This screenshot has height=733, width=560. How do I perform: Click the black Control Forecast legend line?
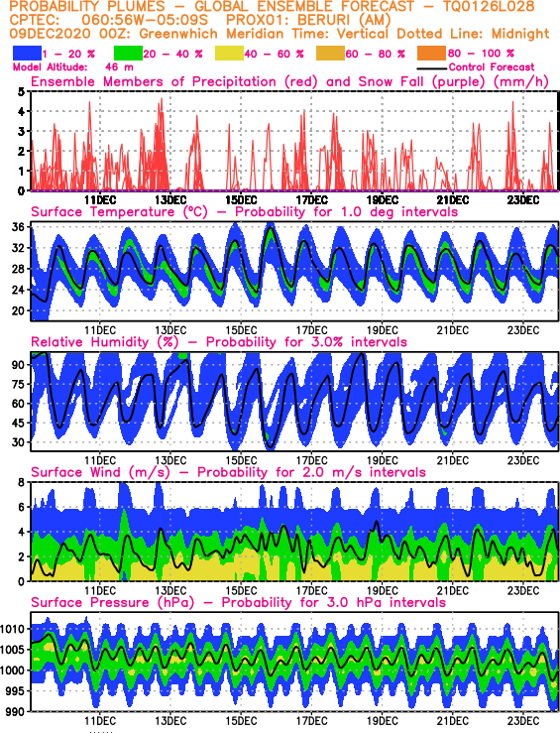pos(431,67)
